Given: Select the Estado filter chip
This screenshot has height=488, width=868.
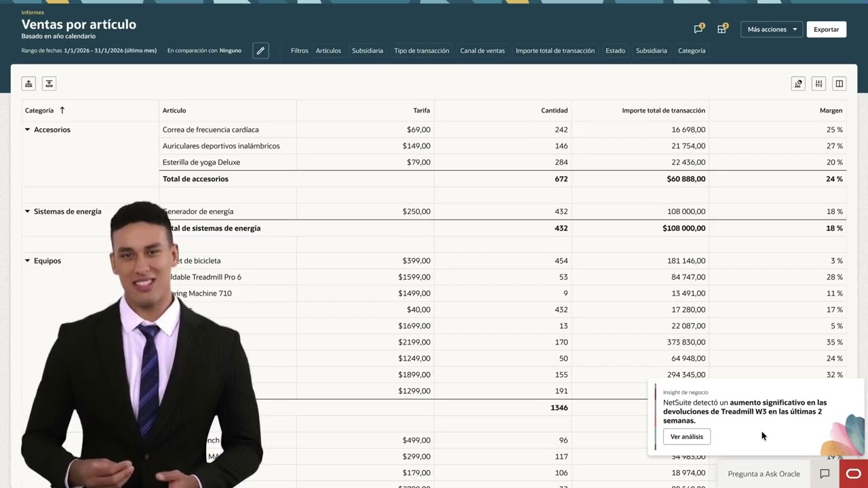Looking at the screenshot, I should coord(615,51).
